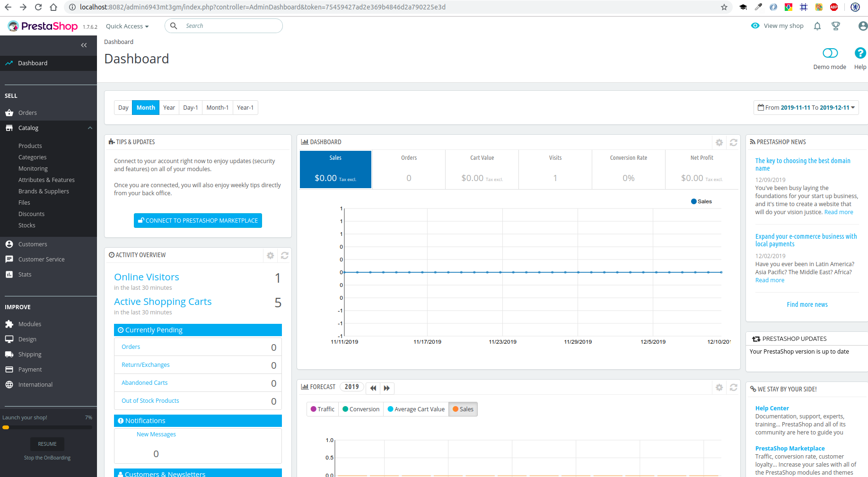Open the user profile avatar icon
This screenshot has width=868, height=477.
tap(862, 26)
